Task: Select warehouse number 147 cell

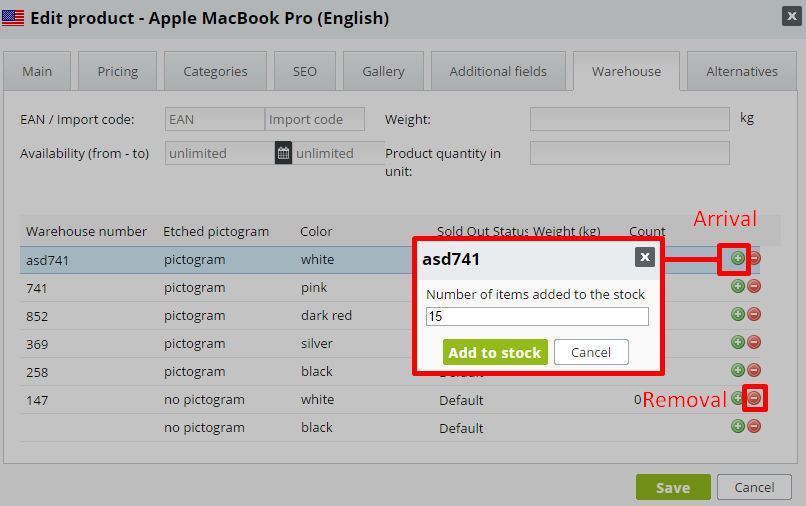Action: (37, 400)
